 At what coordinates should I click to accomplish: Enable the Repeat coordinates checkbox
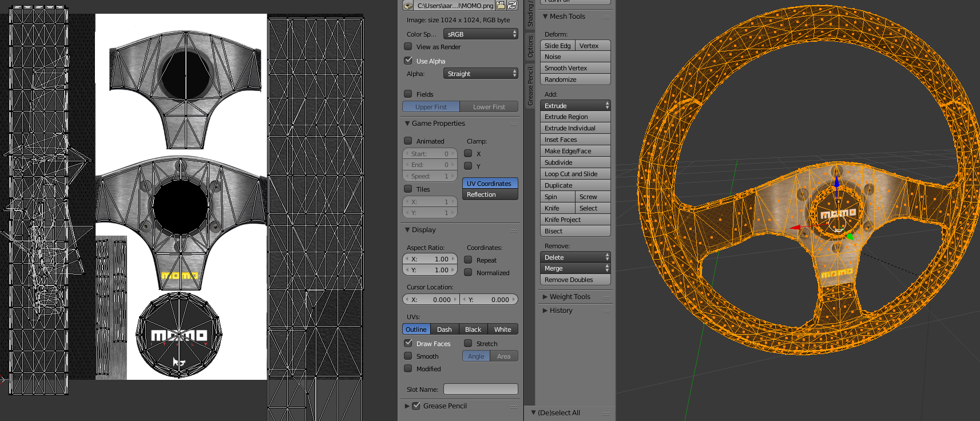pyautogui.click(x=468, y=260)
